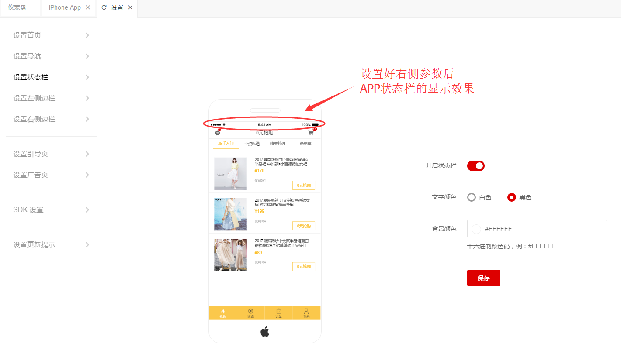Close the iPhone App tab
This screenshot has width=621, height=364.
pyautogui.click(x=88, y=7)
